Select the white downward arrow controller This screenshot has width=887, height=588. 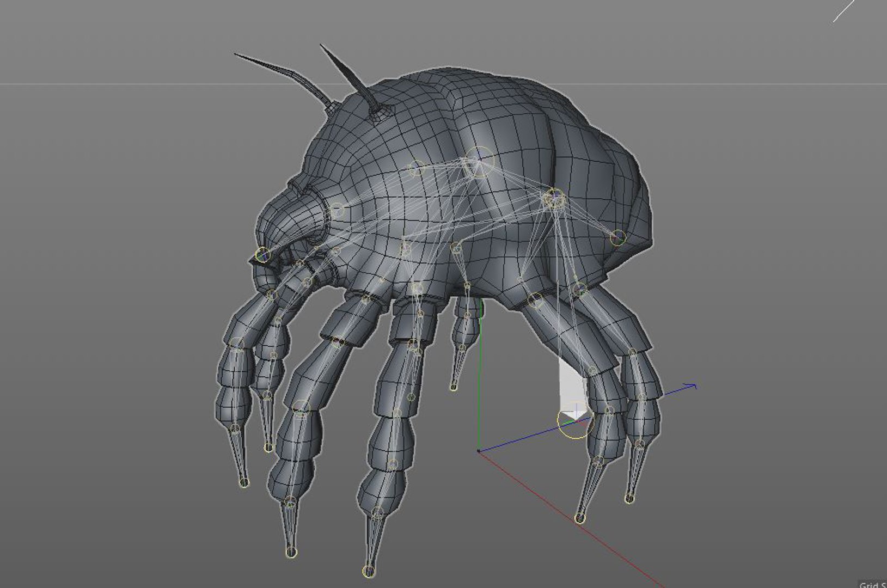[573, 389]
